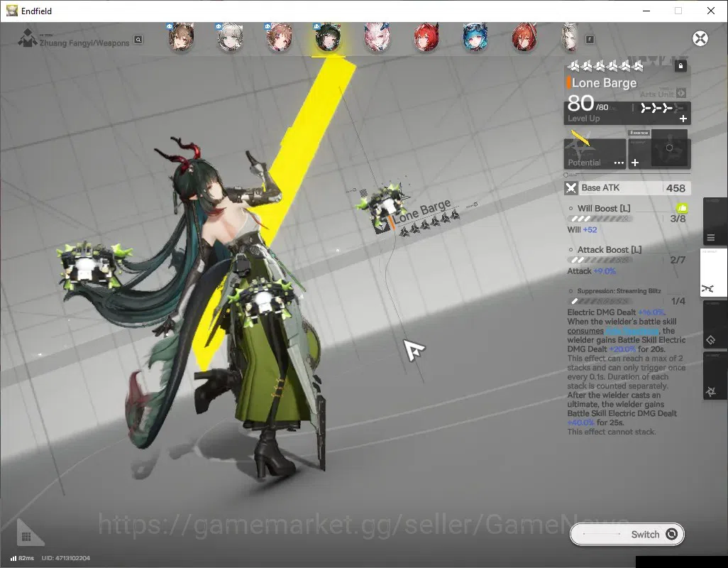This screenshot has height=568, width=728.
Task: Open the Level Up panel
Action: click(x=627, y=113)
